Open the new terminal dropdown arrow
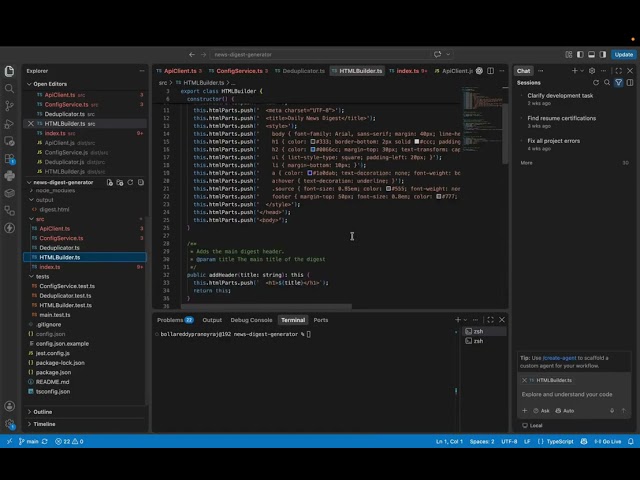The height and width of the screenshot is (480, 640). tap(465, 320)
